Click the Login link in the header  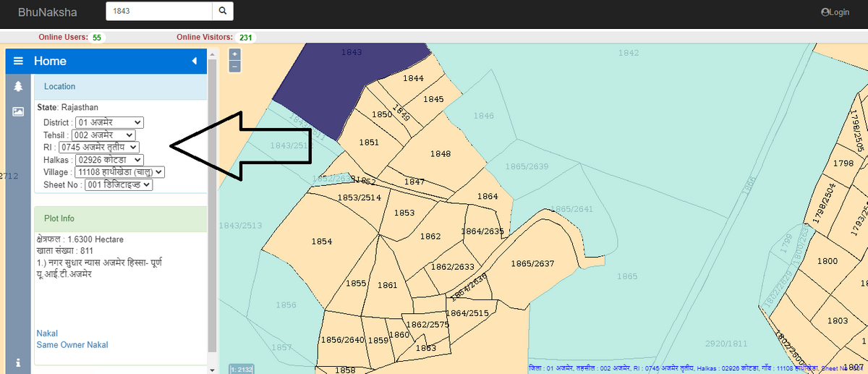point(835,12)
